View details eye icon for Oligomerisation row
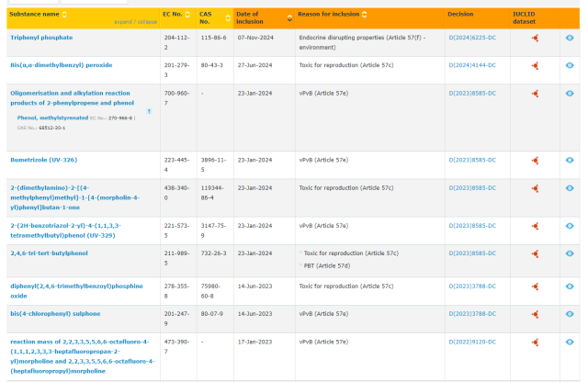Screen dimensions: 588x382 570,94
